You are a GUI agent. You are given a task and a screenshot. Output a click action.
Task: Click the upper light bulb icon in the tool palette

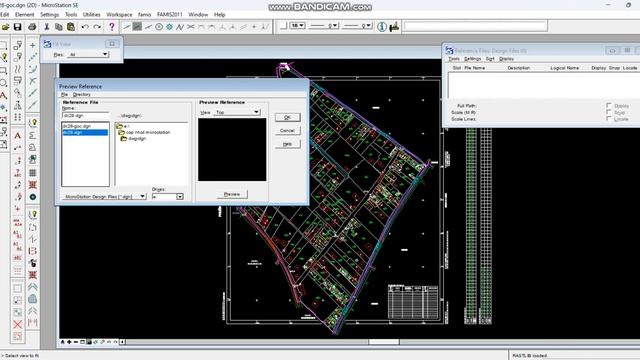[33, 122]
